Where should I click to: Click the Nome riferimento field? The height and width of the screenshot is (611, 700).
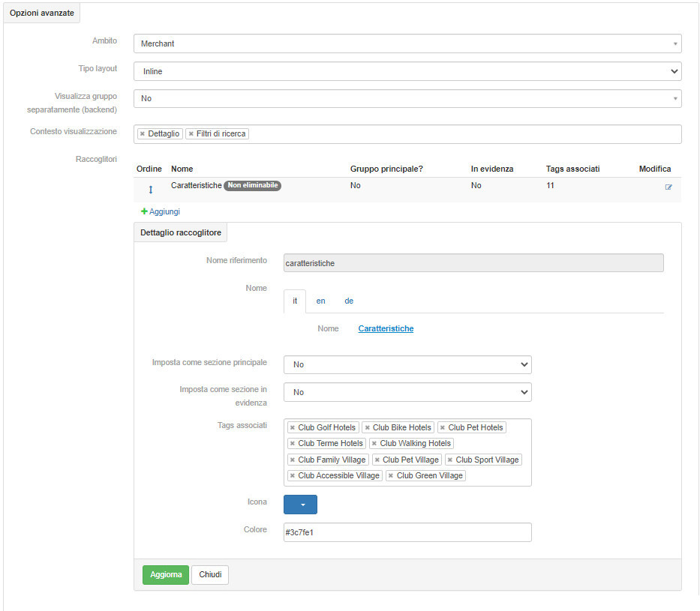[x=473, y=263]
